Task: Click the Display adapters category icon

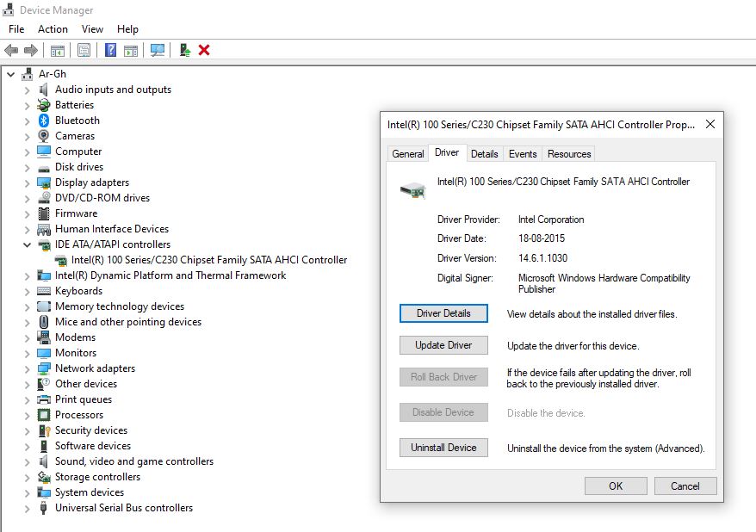Action: pyautogui.click(x=44, y=182)
